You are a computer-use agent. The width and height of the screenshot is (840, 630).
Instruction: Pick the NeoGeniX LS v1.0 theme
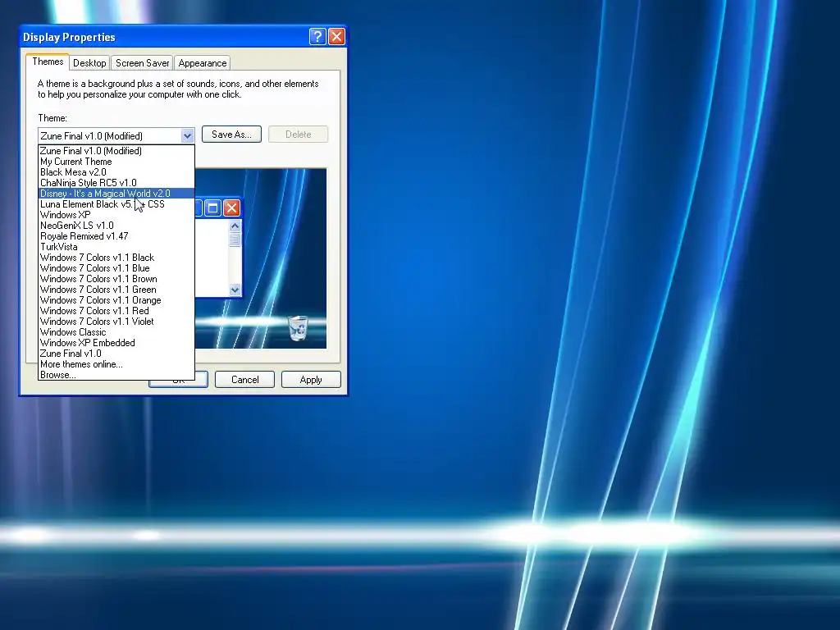[x=116, y=226]
